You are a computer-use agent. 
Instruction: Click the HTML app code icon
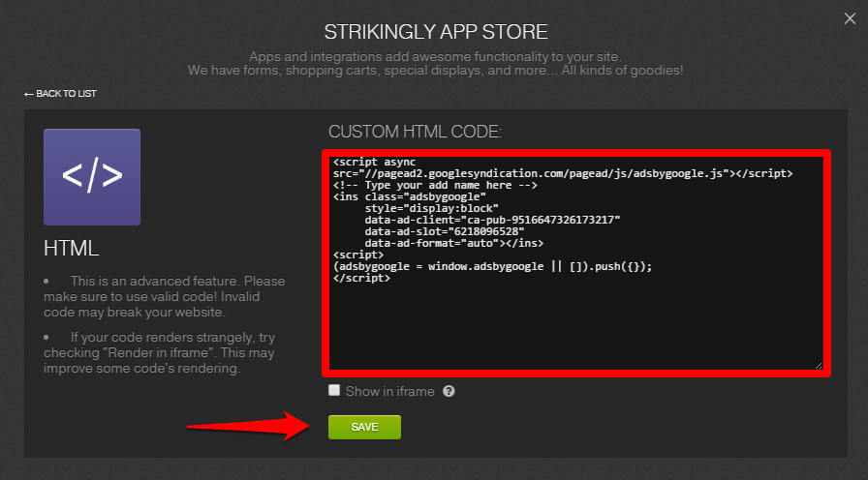pyautogui.click(x=92, y=177)
